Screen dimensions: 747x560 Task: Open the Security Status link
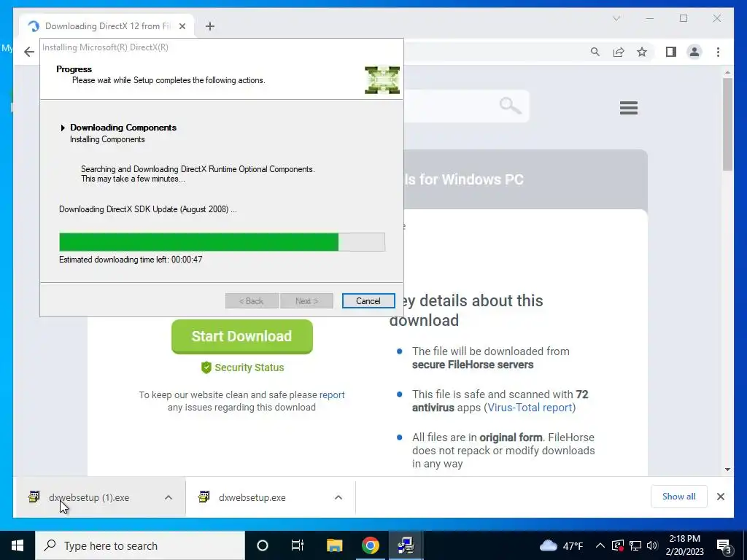[x=249, y=367]
